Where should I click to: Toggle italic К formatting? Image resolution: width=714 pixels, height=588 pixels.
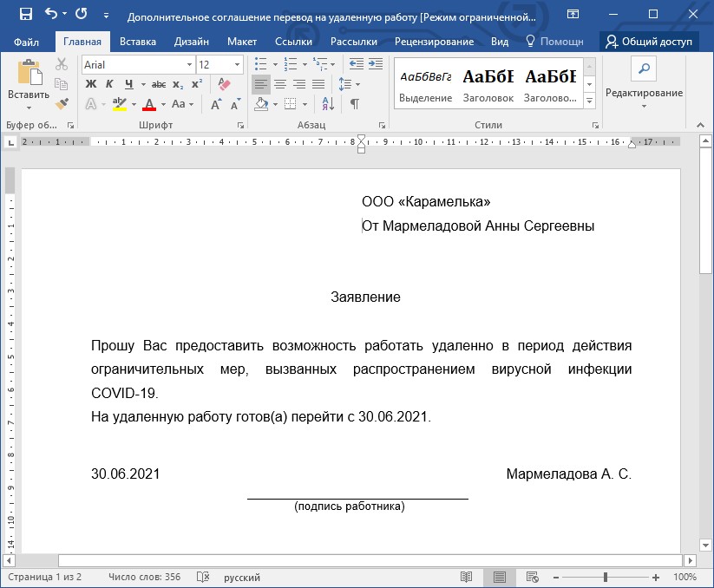pos(109,84)
